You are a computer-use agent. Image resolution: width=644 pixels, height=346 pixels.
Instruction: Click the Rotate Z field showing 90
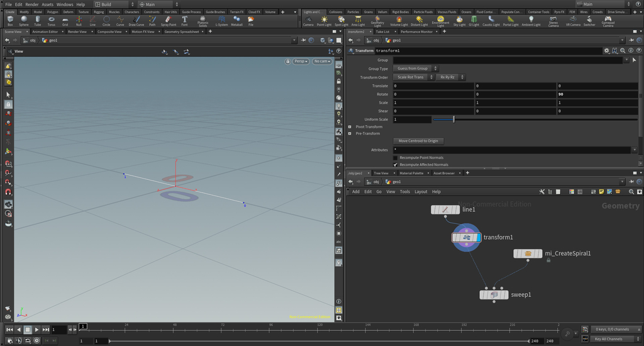597,94
